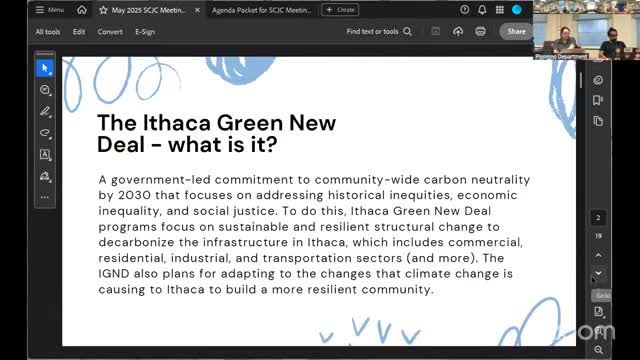640x360 pixels.
Task: Open the Help question mark icon
Action: click(x=464, y=10)
